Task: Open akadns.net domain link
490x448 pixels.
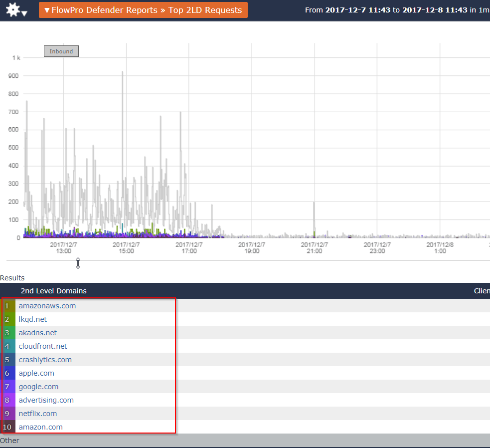Action: 38,333
